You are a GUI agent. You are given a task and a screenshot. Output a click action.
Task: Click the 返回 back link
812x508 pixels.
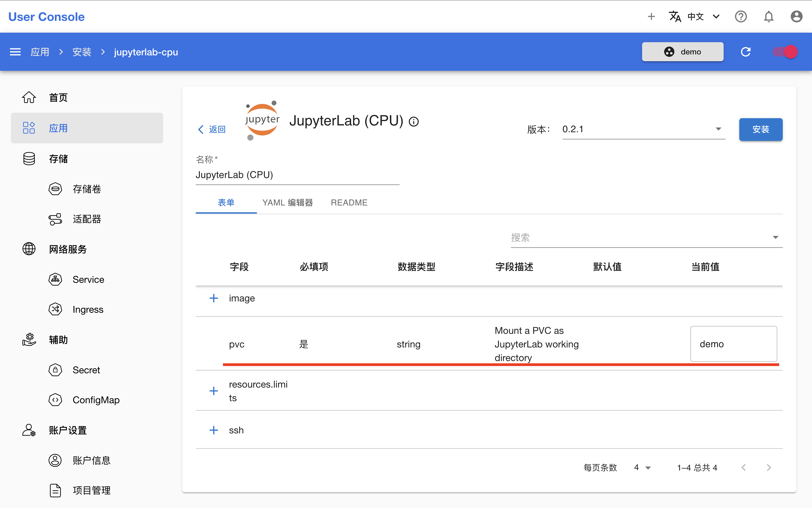pos(212,129)
